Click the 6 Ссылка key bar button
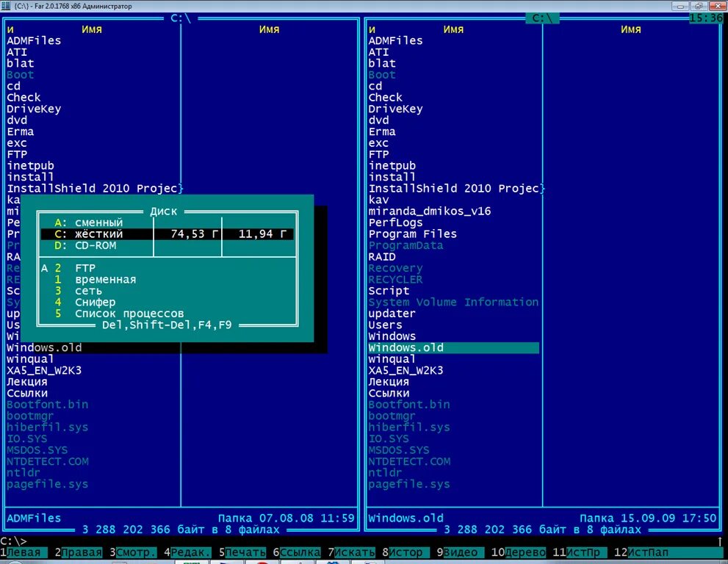This screenshot has width=728, height=564. tap(297, 552)
